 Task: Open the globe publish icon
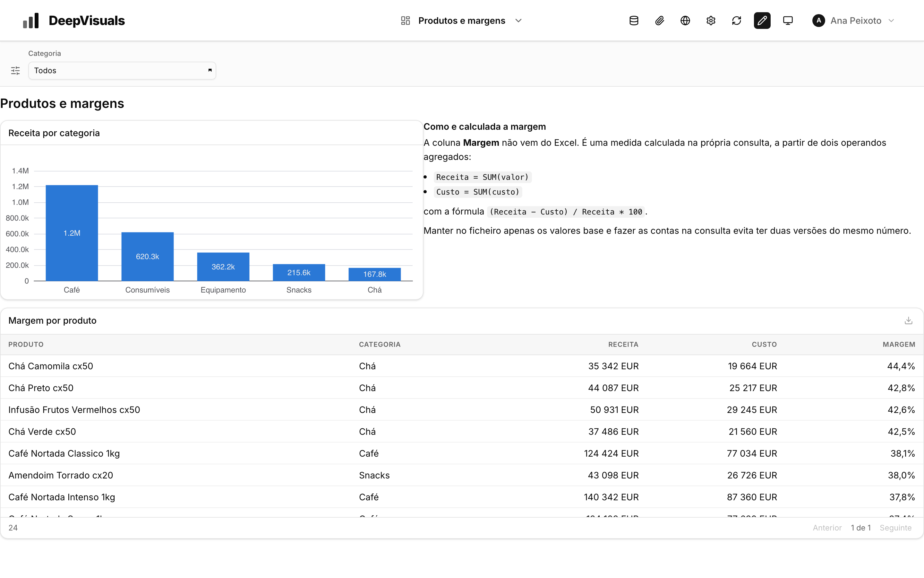pos(685,21)
